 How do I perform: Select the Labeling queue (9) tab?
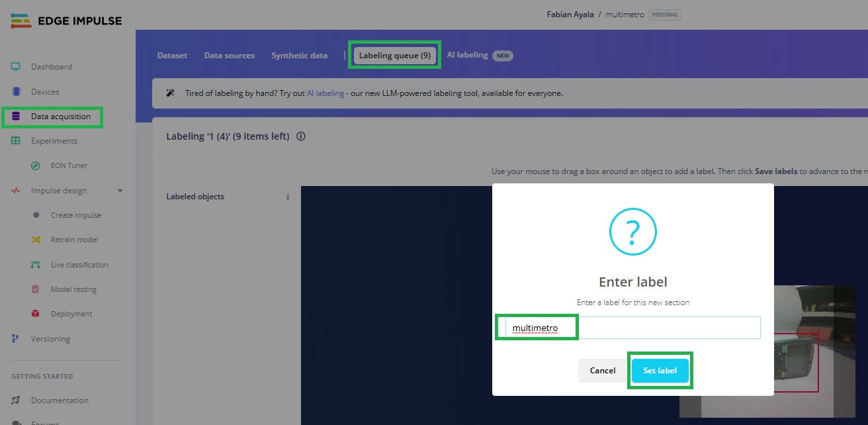(395, 56)
